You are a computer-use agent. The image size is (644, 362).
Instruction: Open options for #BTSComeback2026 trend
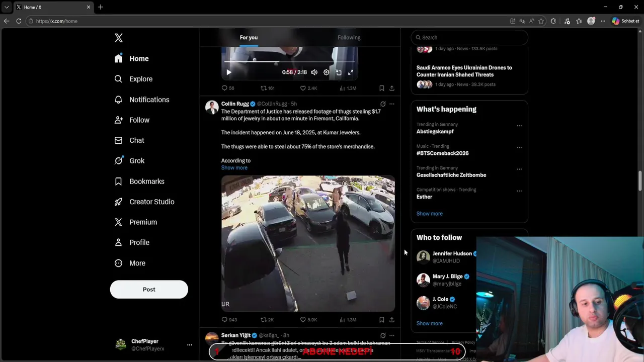coord(519,148)
